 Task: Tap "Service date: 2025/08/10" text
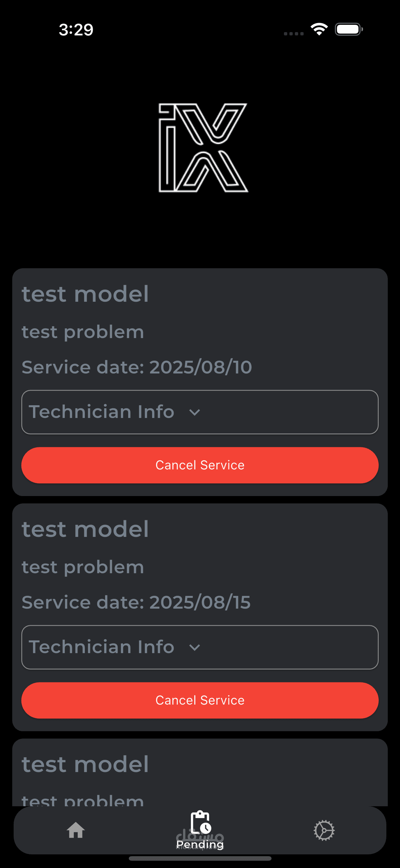137,367
